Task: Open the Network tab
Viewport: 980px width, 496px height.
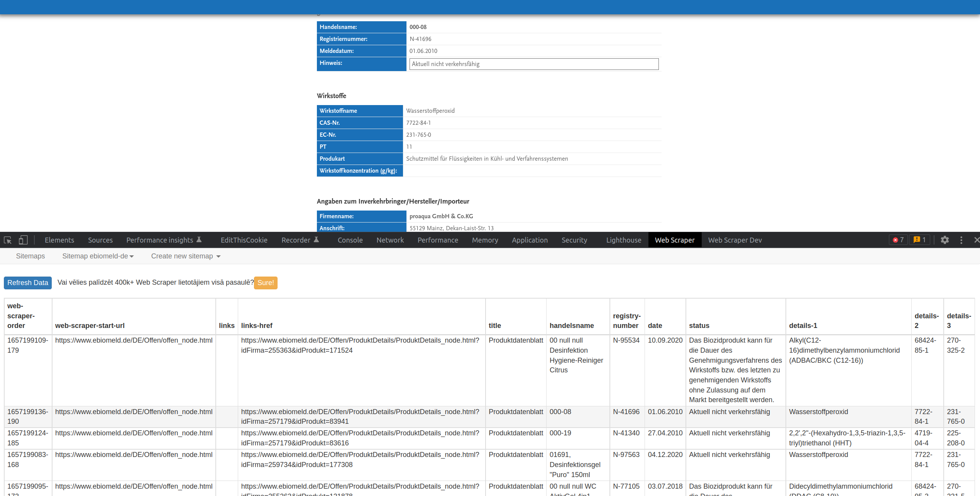Action: click(x=390, y=240)
